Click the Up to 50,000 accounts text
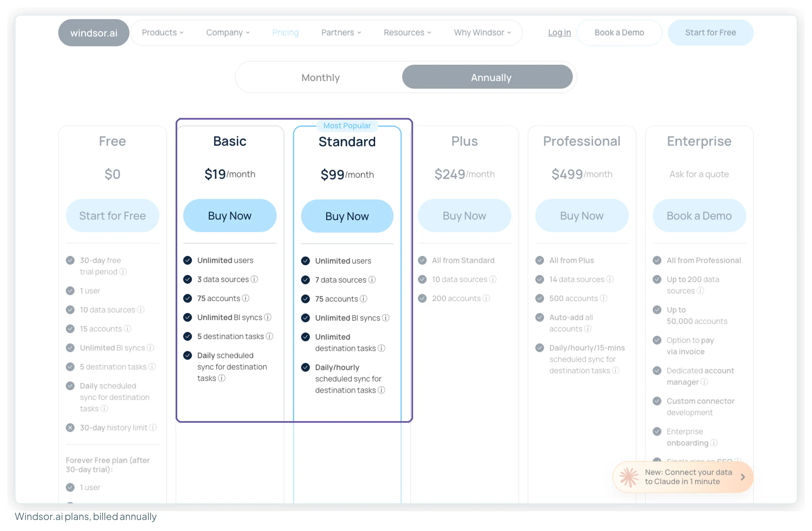 pos(697,316)
